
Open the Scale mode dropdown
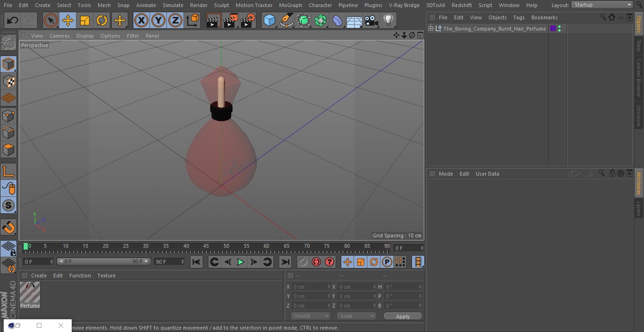click(x=356, y=316)
